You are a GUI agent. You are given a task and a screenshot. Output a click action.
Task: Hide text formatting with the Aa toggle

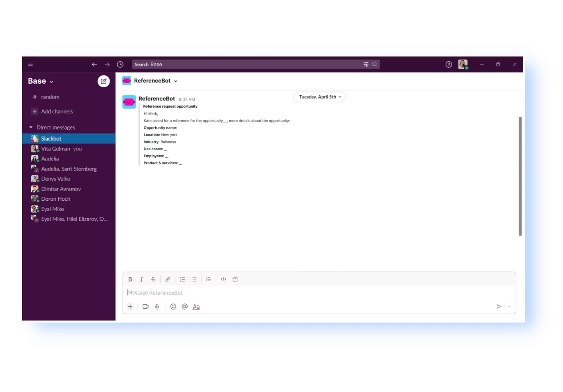pyautogui.click(x=196, y=306)
